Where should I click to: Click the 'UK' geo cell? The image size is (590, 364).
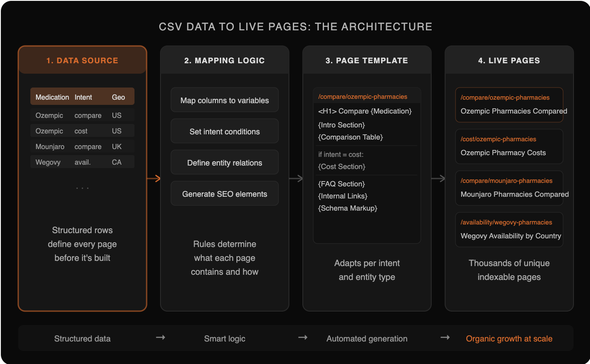pyautogui.click(x=117, y=146)
